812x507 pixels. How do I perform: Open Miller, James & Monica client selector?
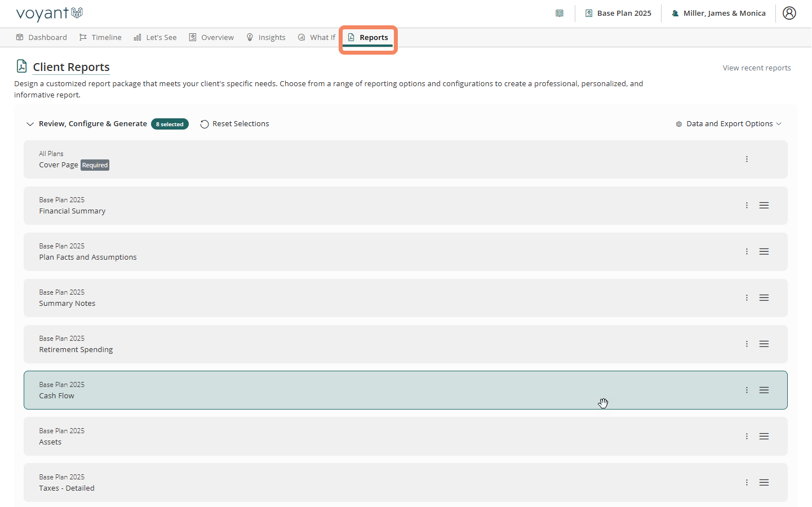718,13
